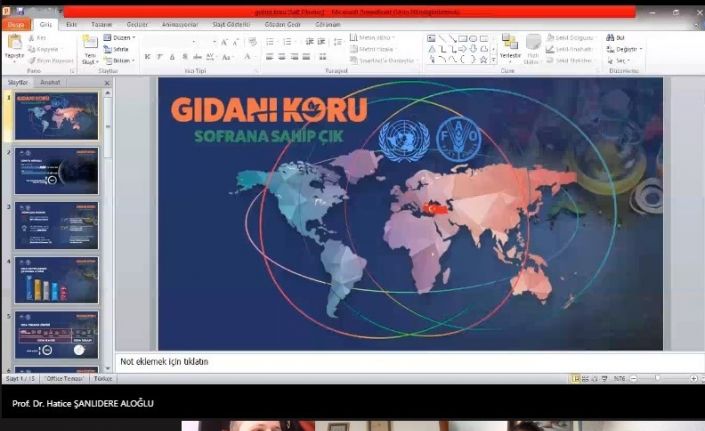Select slide 4 thumbnail in panel
705x431 pixels.
[x=56, y=279]
